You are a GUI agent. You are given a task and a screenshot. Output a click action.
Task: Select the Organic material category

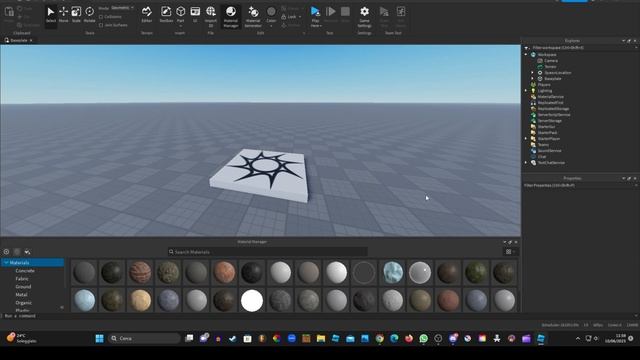tap(24, 303)
